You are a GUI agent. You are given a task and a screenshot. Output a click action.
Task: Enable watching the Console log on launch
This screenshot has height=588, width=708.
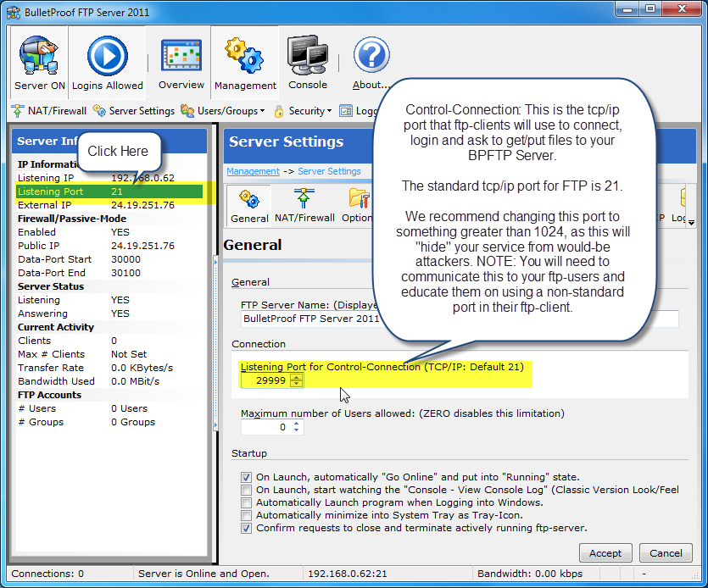click(x=246, y=490)
